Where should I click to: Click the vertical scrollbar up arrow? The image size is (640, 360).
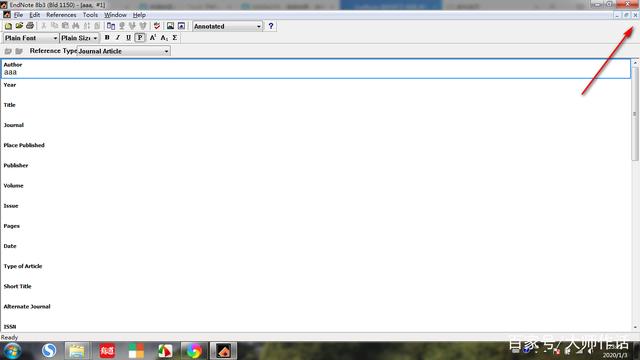coord(635,62)
